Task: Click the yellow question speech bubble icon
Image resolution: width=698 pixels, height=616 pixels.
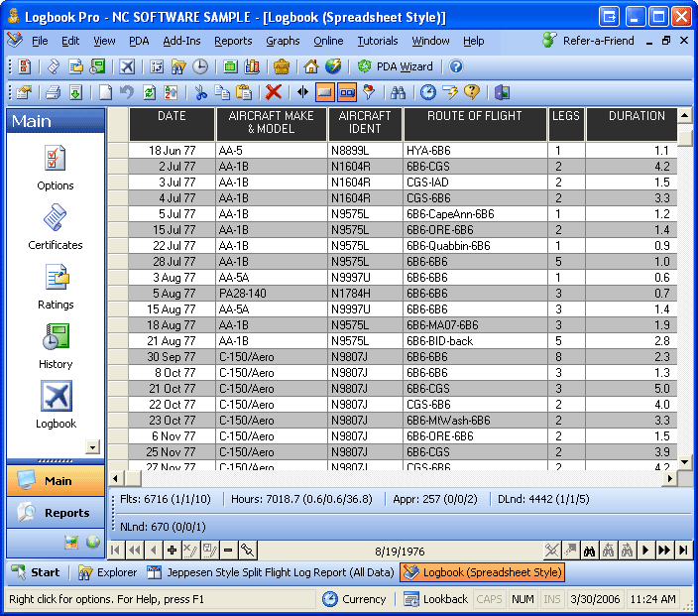Action: (x=471, y=92)
